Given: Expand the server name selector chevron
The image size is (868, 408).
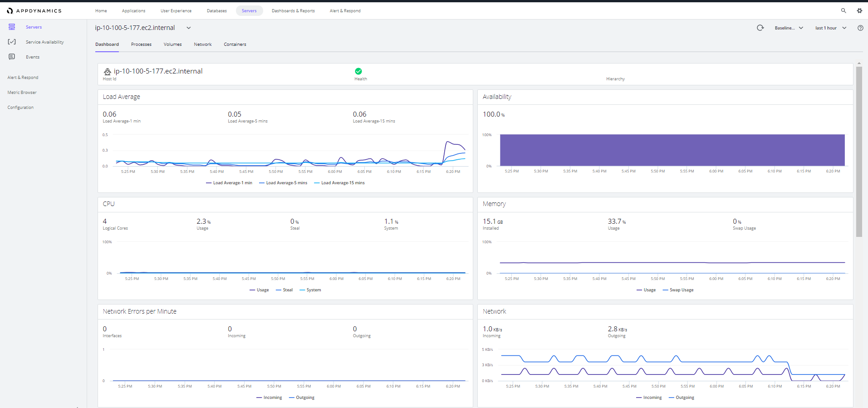Looking at the screenshot, I should point(189,28).
